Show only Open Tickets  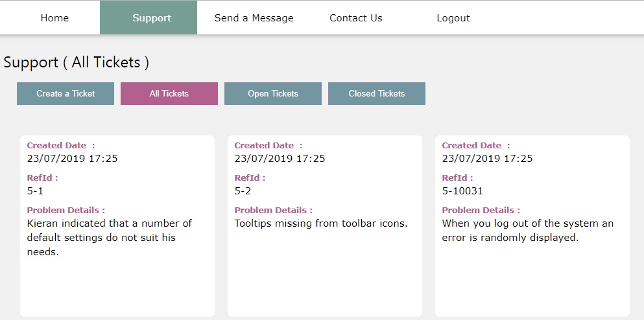click(x=273, y=93)
